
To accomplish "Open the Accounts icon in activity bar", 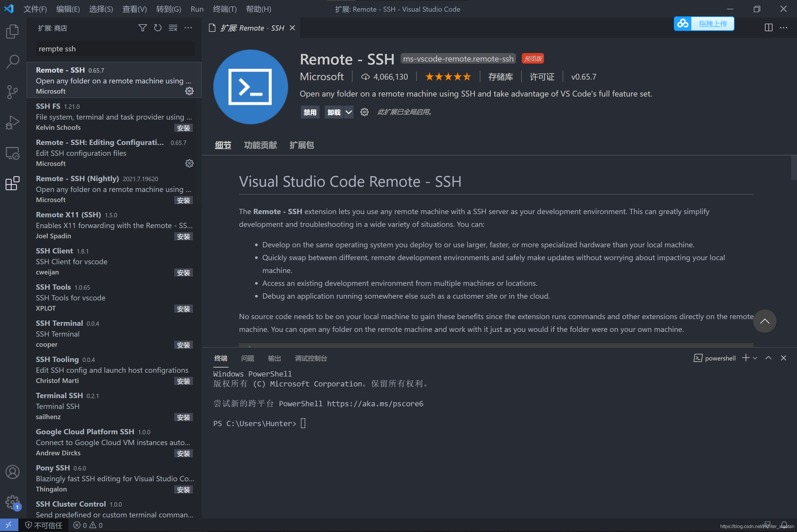I will pos(13,472).
